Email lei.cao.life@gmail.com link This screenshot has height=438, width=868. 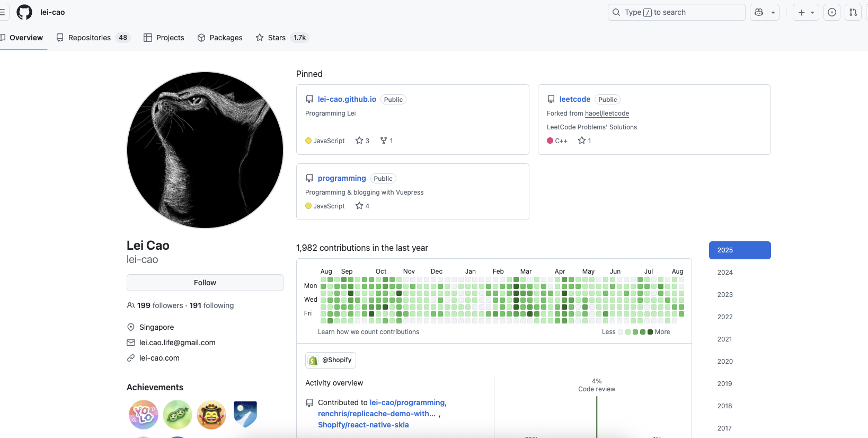tap(178, 343)
